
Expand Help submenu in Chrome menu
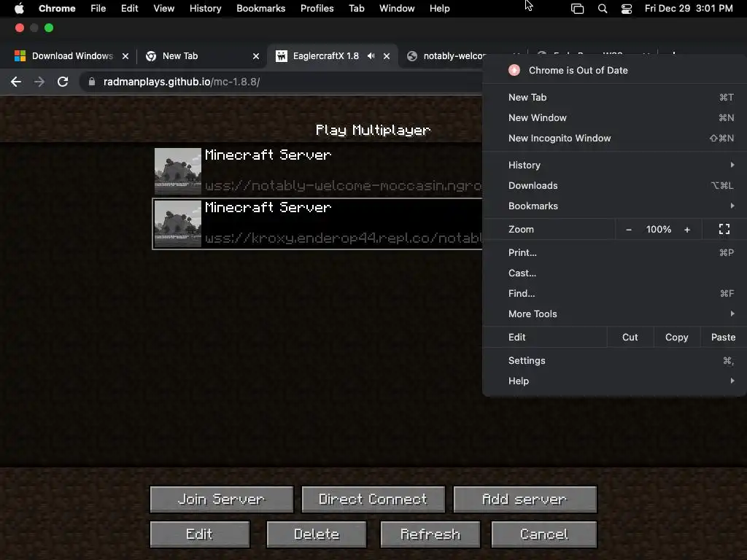pos(614,381)
